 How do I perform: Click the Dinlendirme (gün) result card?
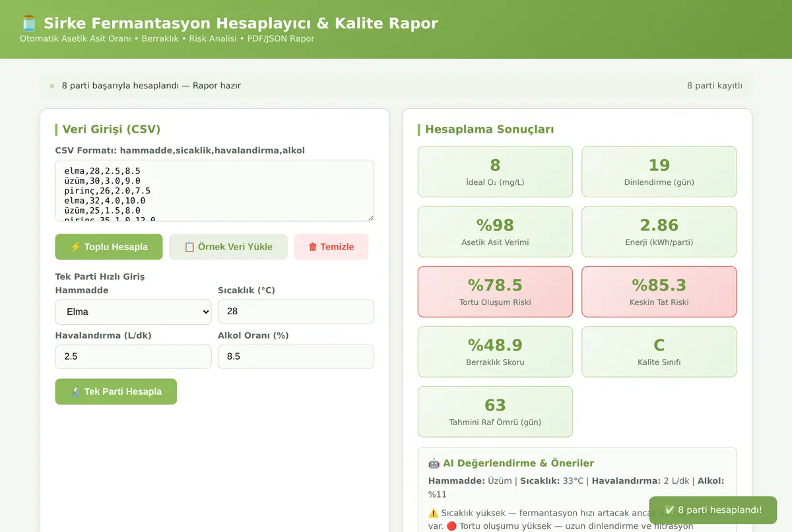click(659, 172)
